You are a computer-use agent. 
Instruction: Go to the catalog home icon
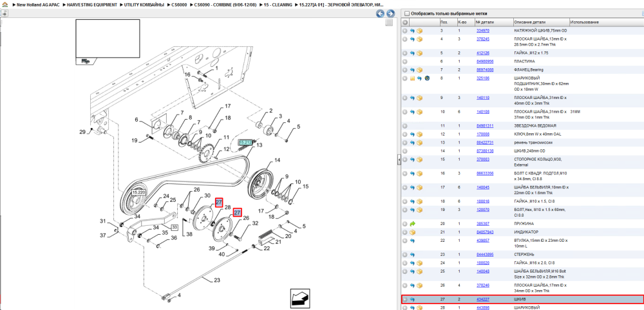click(4, 5)
